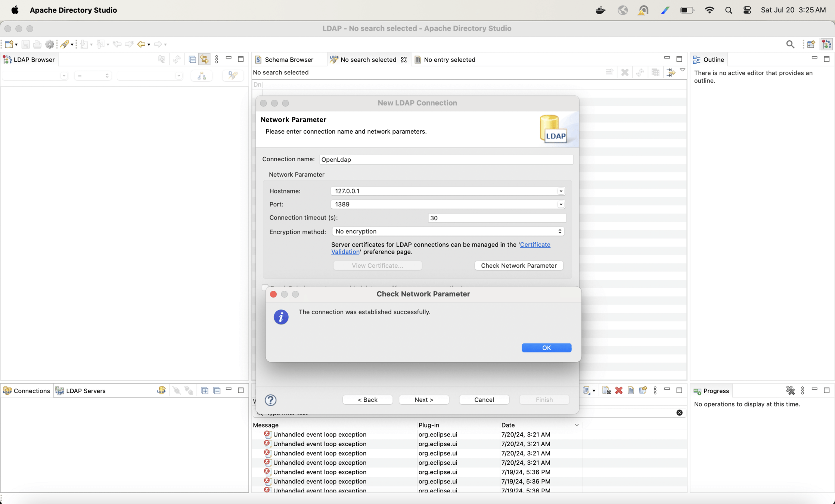Clear the log filter text field

[x=679, y=413]
